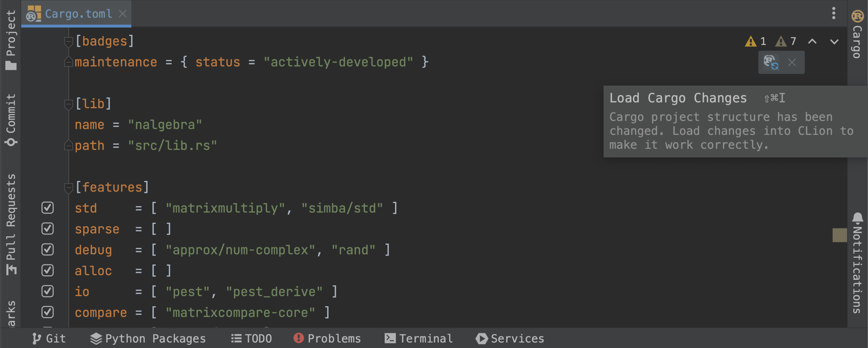Image resolution: width=868 pixels, height=348 pixels.
Task: Toggle the std feature checkbox
Action: click(47, 208)
